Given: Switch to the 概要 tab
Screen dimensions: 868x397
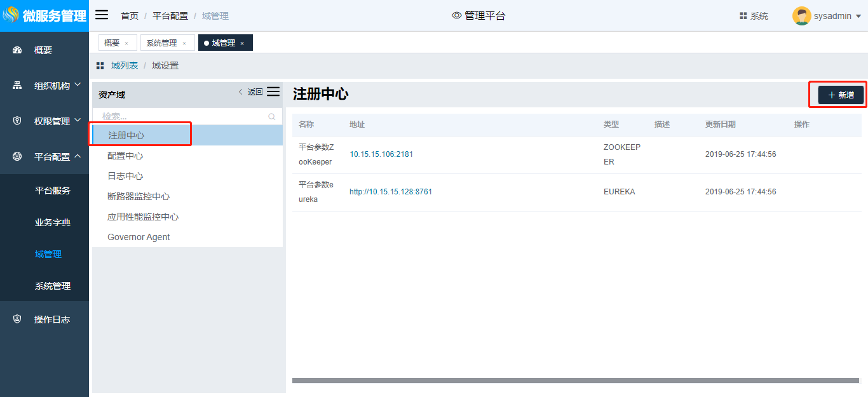Looking at the screenshot, I should pos(112,43).
